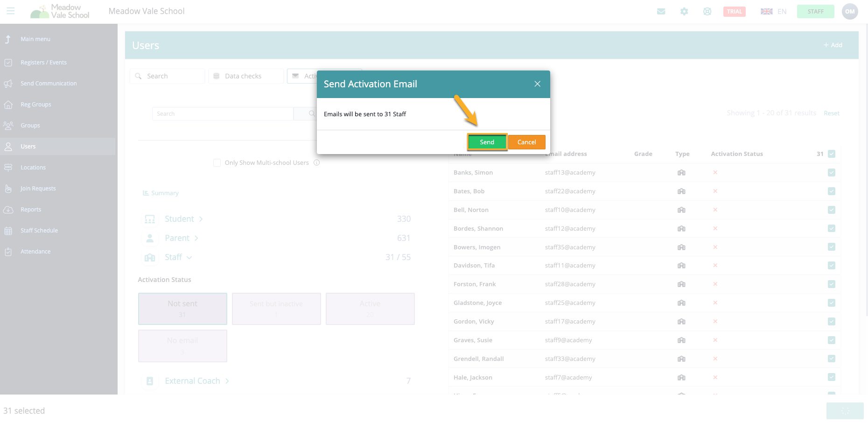The width and height of the screenshot is (868, 423).
Task: Open the Send Communication sidebar icon
Action: point(9,83)
